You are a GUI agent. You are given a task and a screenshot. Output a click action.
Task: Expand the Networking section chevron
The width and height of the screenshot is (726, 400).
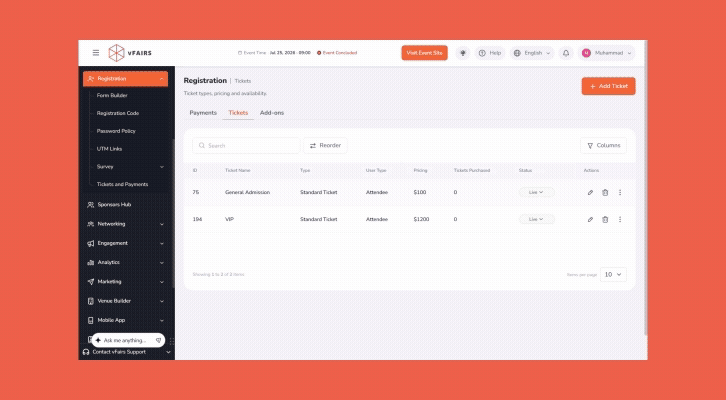162,224
